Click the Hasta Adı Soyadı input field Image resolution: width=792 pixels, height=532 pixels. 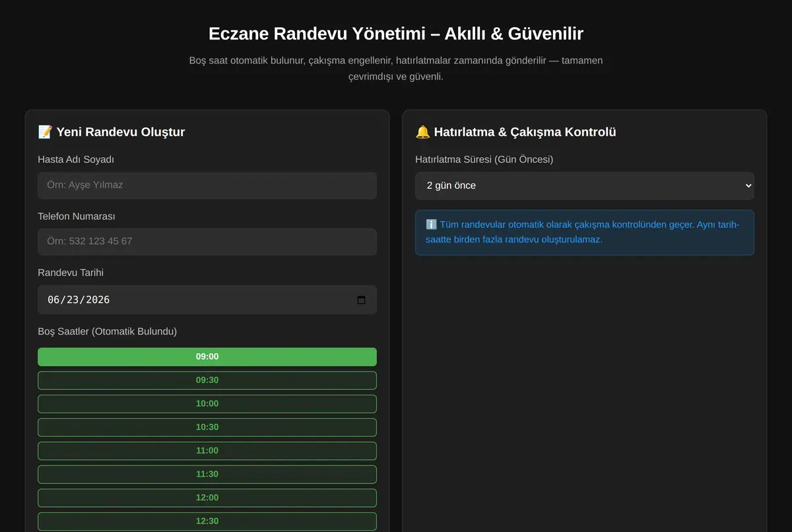[x=207, y=185]
